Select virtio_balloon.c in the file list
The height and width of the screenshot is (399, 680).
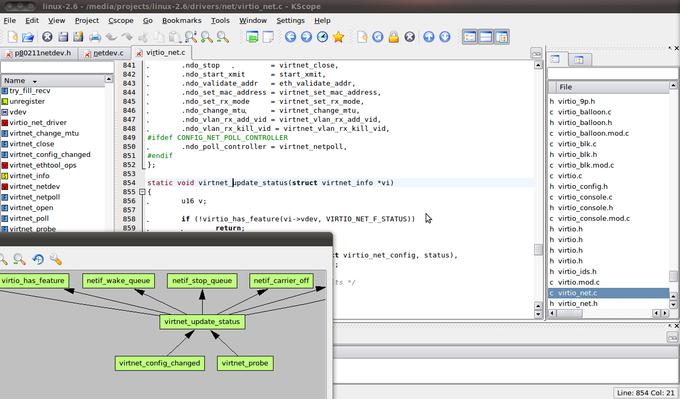pyautogui.click(x=585, y=112)
